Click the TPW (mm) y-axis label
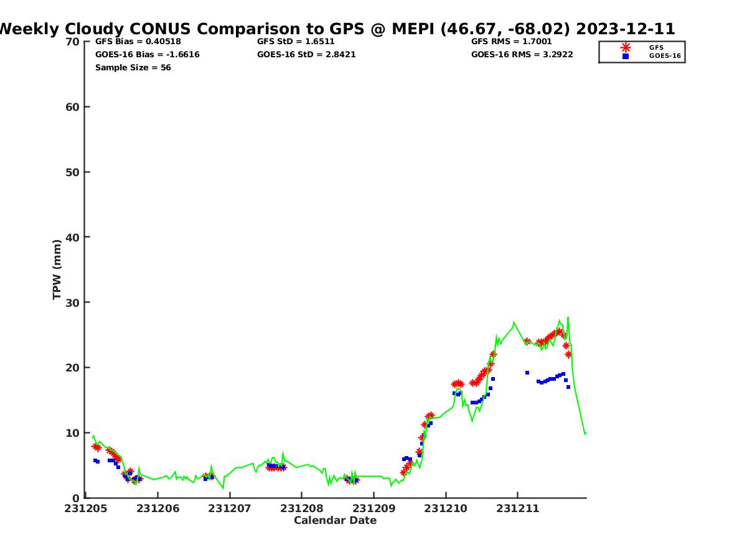 pyautogui.click(x=57, y=269)
